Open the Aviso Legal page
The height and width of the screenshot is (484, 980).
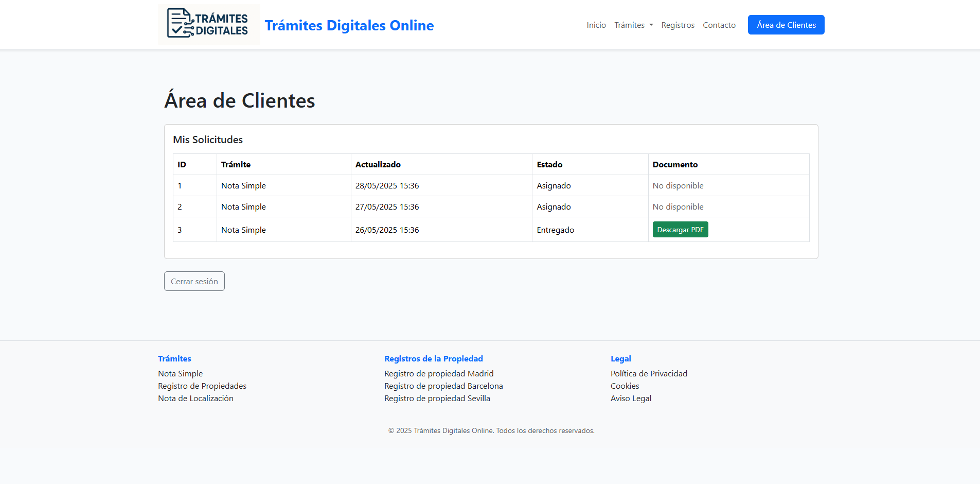point(631,398)
